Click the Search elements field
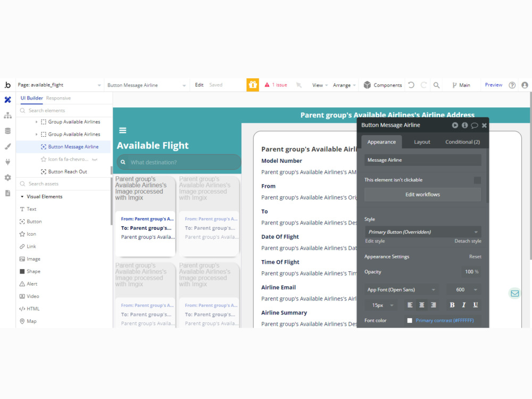 click(x=64, y=111)
